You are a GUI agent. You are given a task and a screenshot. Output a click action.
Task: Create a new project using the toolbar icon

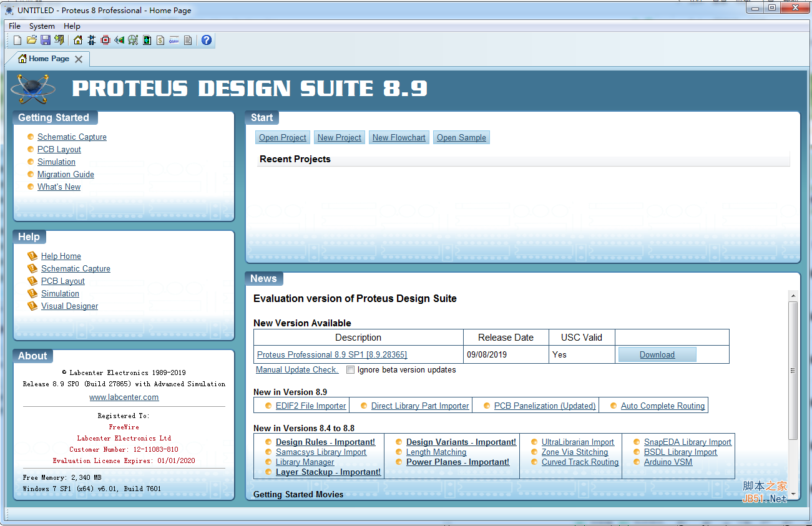coord(17,39)
